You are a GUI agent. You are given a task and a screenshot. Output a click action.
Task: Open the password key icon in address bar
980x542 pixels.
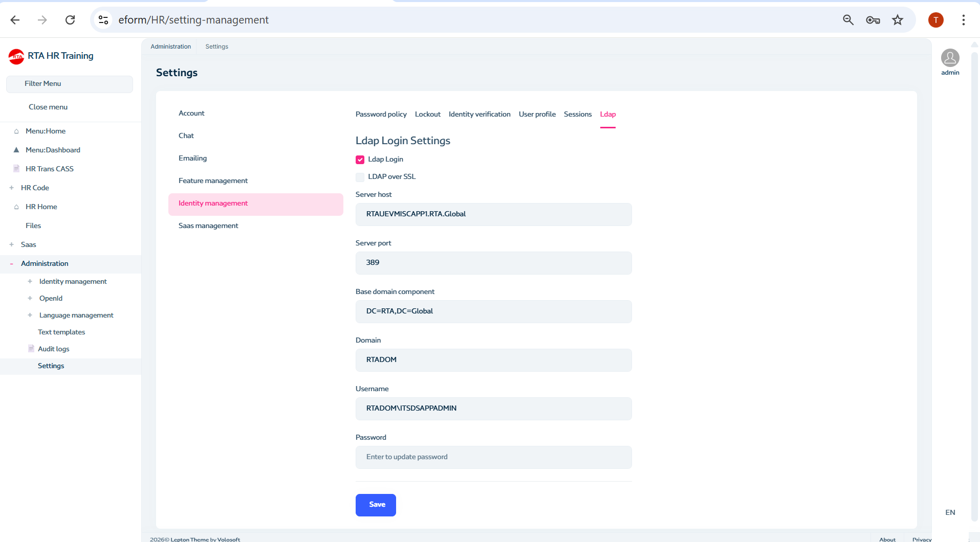tap(873, 20)
